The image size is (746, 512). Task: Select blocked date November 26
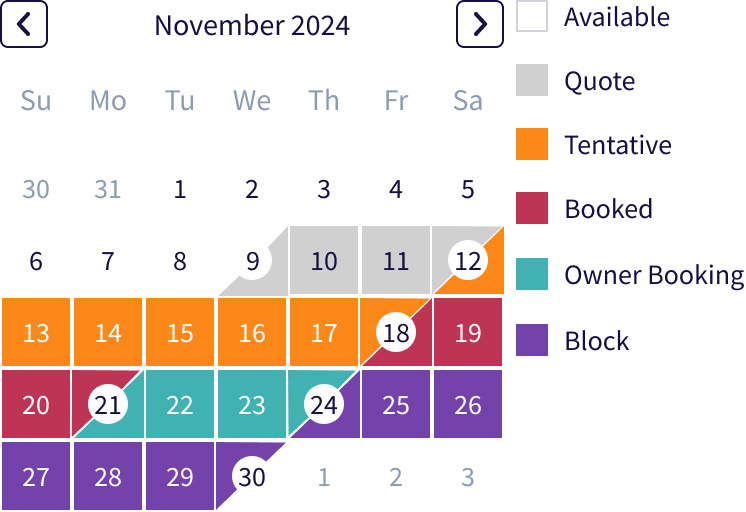(468, 404)
